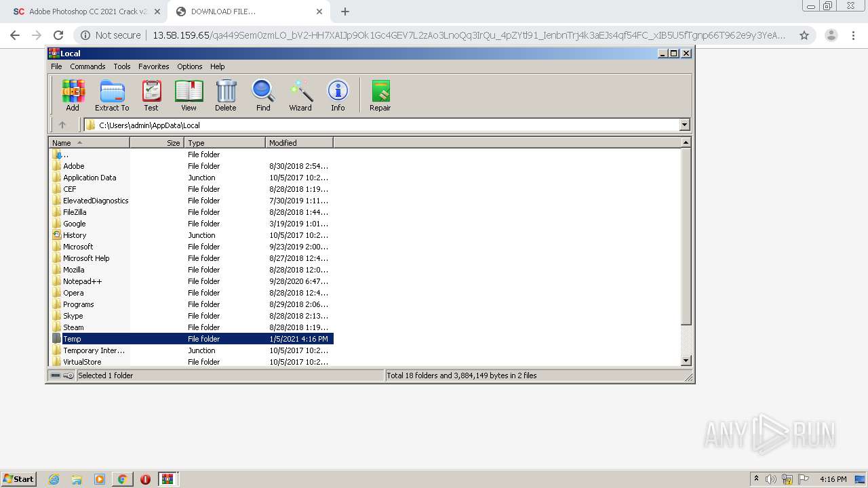Go up one folder level arrow

(62, 125)
